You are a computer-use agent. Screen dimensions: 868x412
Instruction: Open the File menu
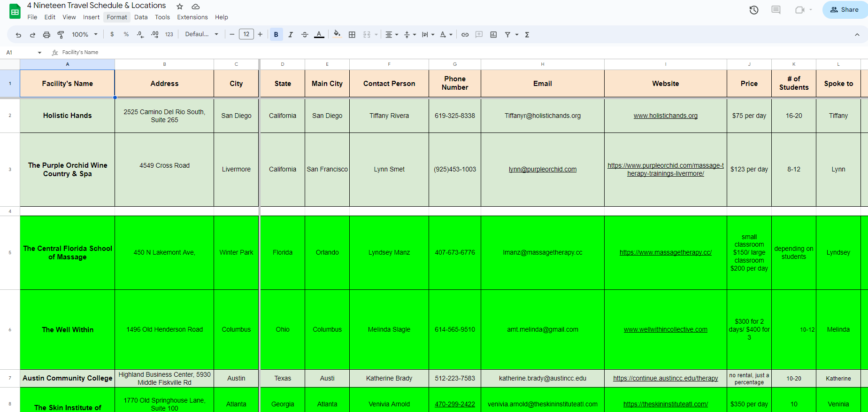[x=32, y=17]
